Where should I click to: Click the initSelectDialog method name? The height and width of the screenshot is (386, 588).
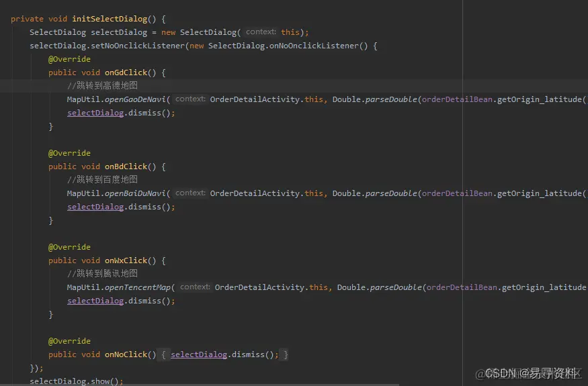(x=110, y=19)
